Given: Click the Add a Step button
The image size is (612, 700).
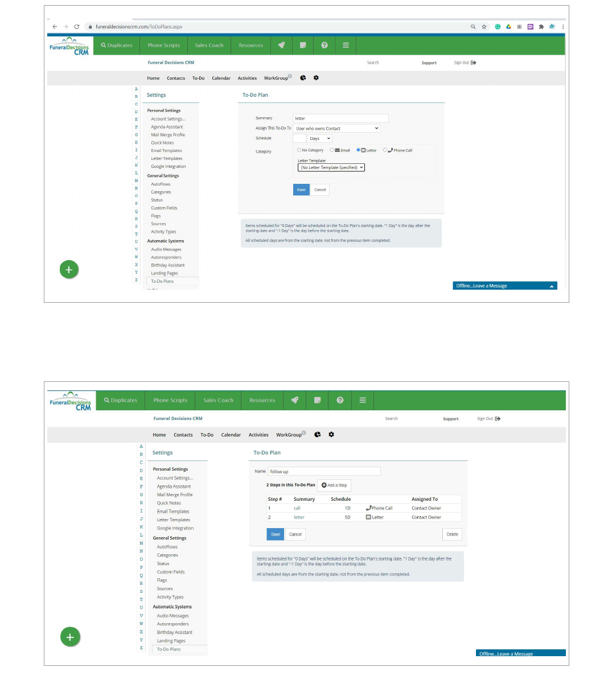Looking at the screenshot, I should [334, 485].
